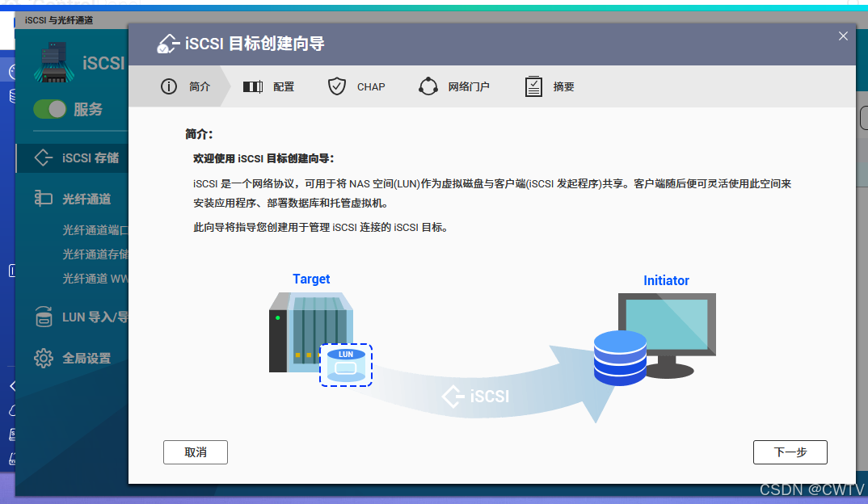This screenshot has height=504, width=868.
Task: Click the 欢迎使用 iSCSI 目标创建向导 heading
Action: 263,158
